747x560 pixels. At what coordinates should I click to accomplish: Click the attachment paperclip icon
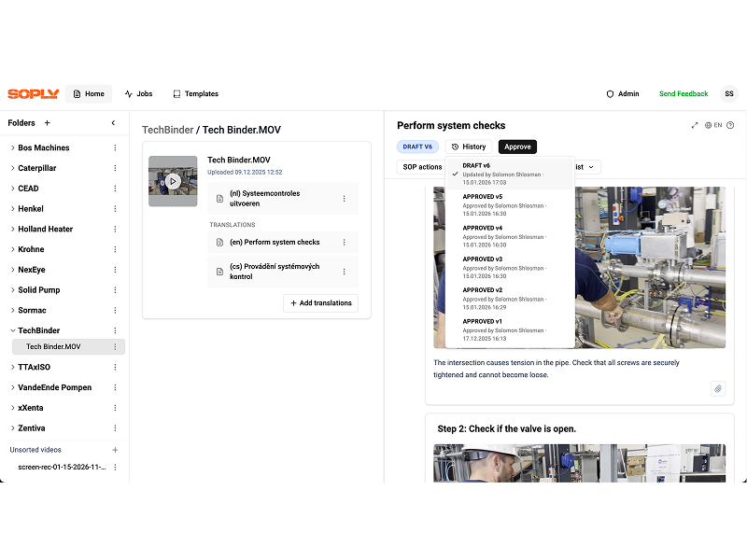coord(717,388)
